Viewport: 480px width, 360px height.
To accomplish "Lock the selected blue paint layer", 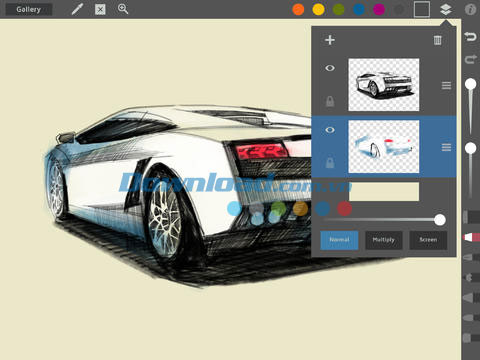I will [330, 163].
